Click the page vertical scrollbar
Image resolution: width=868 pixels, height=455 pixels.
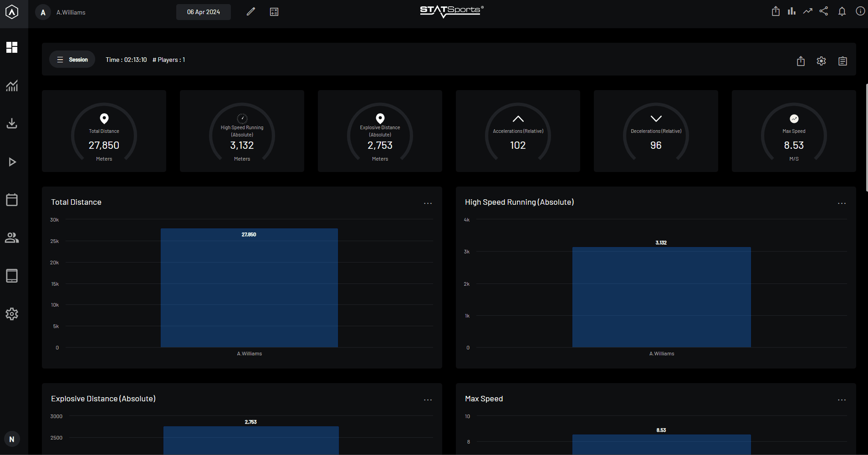click(x=866, y=137)
